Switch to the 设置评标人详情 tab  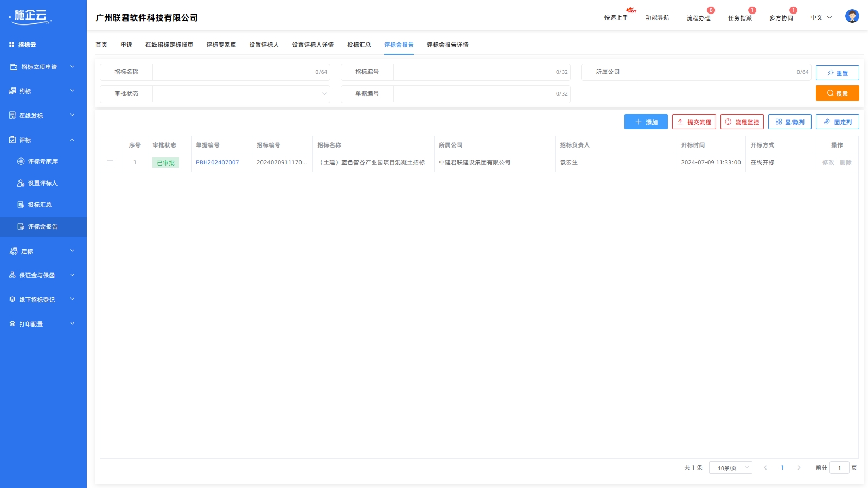coord(313,45)
